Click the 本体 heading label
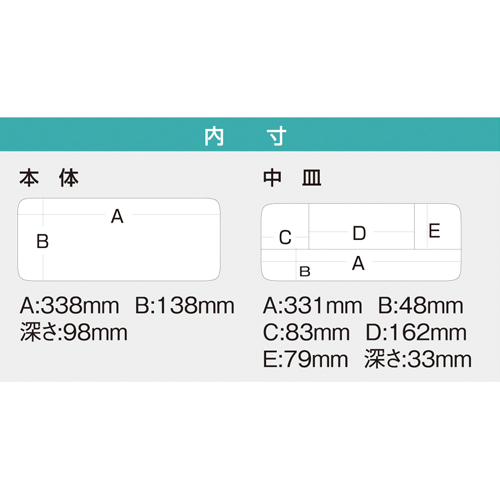This screenshot has height=500, width=500. pos(49,178)
